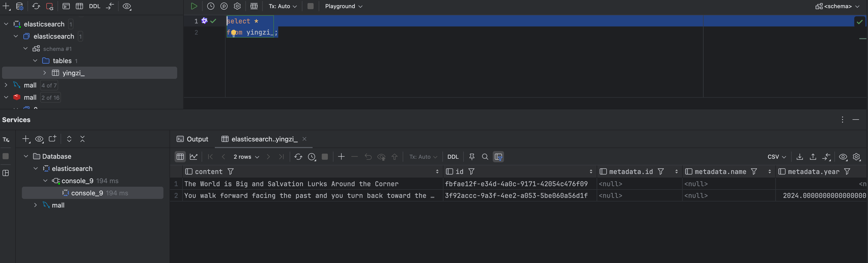Reload the result grid page
The image size is (868, 263).
coord(298,157)
